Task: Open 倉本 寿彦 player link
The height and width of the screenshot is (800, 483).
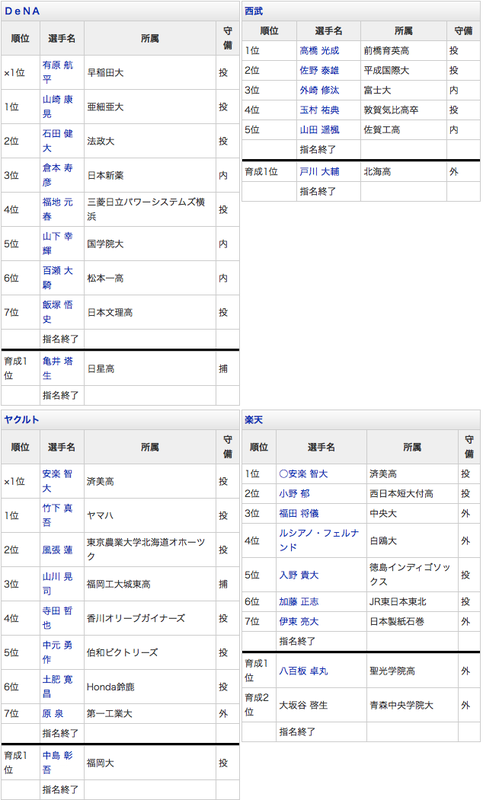Action: (57, 175)
